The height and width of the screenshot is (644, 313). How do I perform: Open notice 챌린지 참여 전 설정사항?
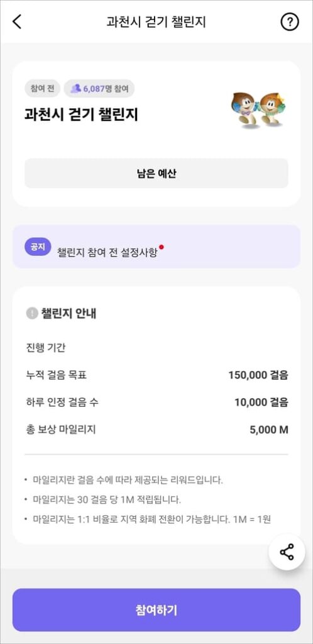(107, 252)
